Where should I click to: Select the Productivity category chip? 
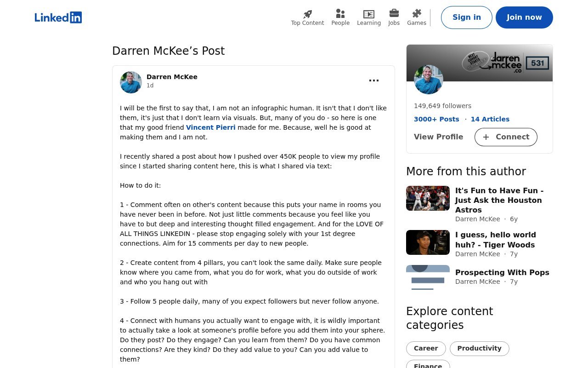click(x=479, y=349)
